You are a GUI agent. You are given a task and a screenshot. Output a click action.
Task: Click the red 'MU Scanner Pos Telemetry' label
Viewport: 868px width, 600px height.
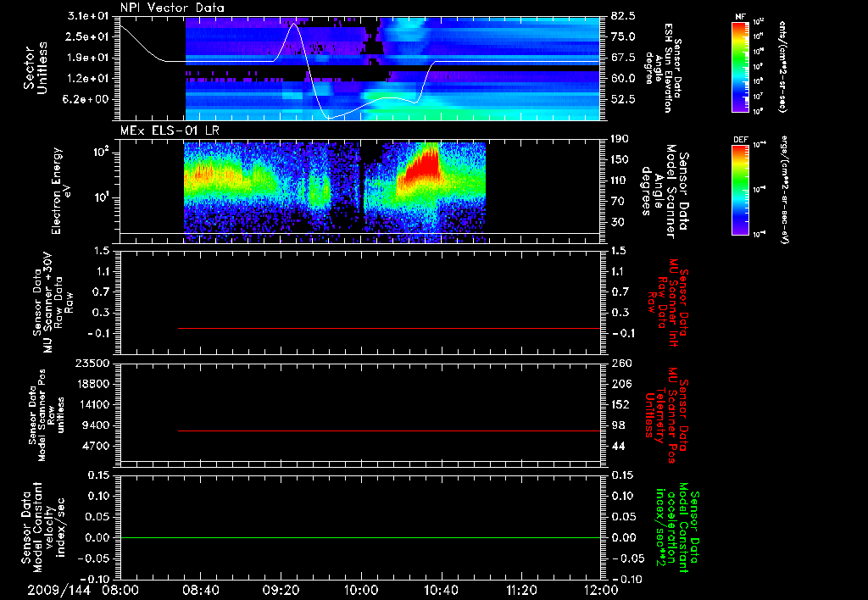666,415
